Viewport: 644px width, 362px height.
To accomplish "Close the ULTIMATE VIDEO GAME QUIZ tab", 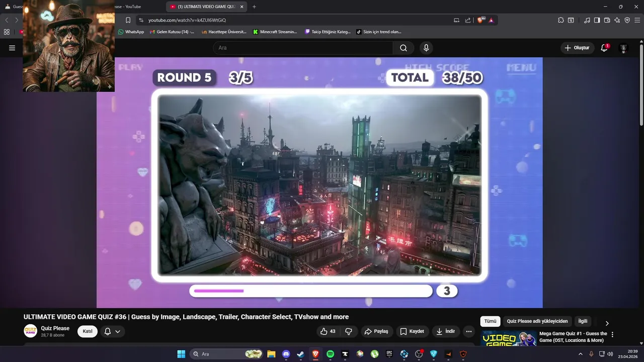I will click(x=242, y=7).
